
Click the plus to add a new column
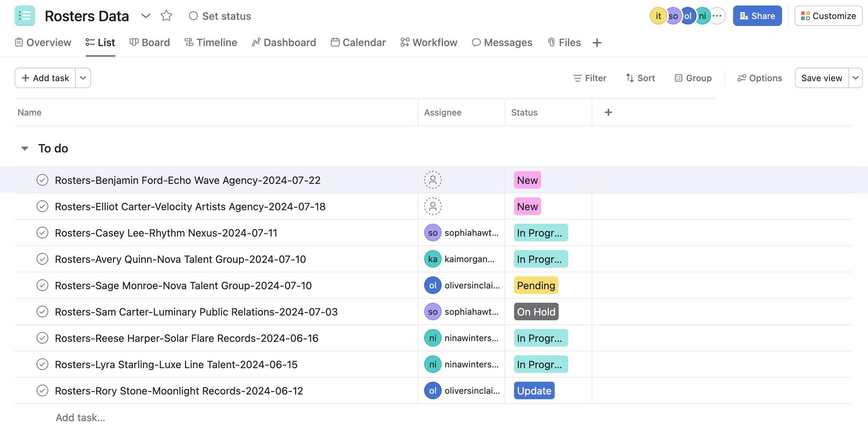coord(608,112)
